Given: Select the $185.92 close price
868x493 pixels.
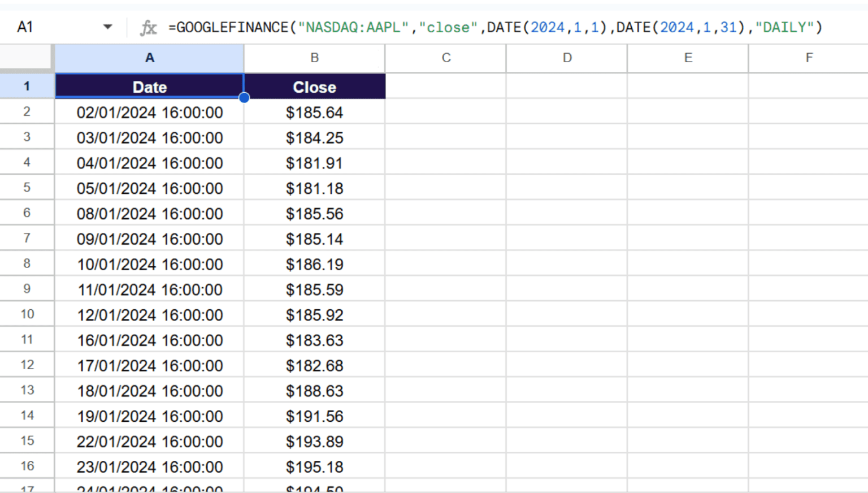Looking at the screenshot, I should pos(314,314).
